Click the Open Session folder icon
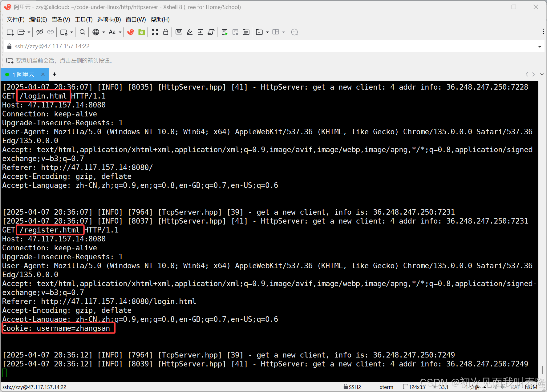Image resolution: width=547 pixels, height=392 pixels. point(21,32)
